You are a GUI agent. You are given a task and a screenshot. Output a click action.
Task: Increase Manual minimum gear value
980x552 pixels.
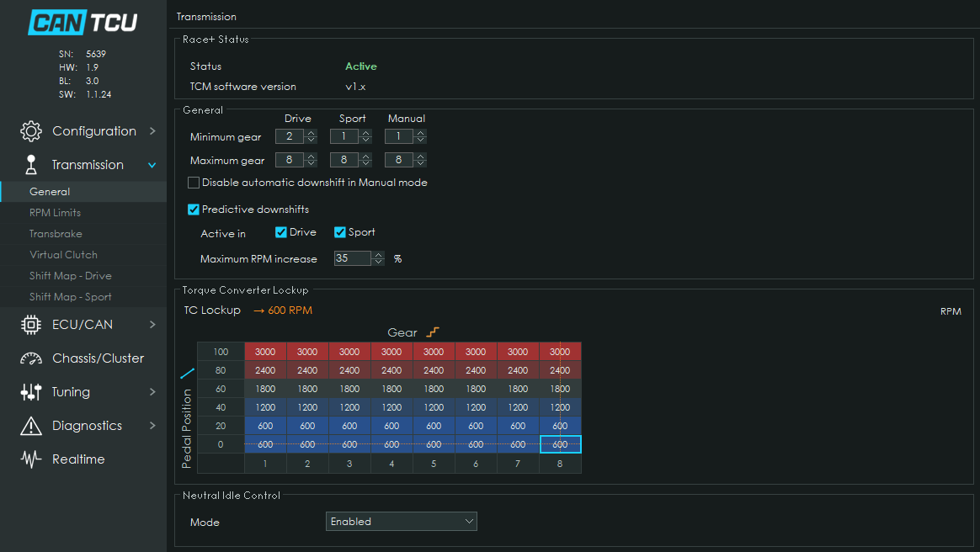point(421,132)
